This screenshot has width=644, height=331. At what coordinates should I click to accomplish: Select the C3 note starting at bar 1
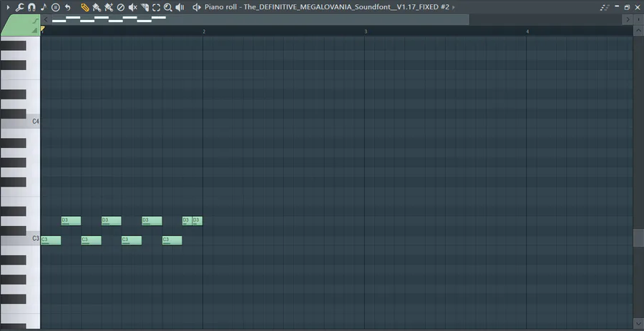click(x=51, y=240)
